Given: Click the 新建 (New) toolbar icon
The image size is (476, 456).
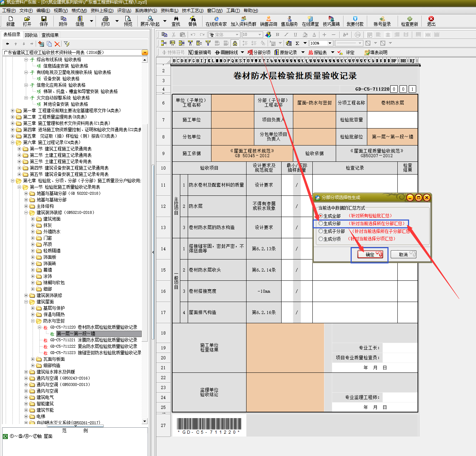Looking at the screenshot, I should point(11,21).
